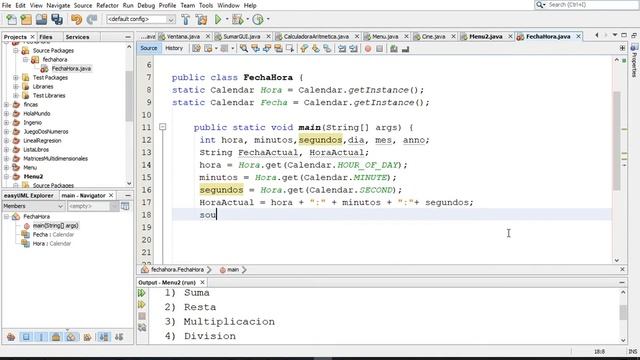Toggle Sort by Name in Navigator
The image size is (640, 360).
pyautogui.click(x=104, y=337)
